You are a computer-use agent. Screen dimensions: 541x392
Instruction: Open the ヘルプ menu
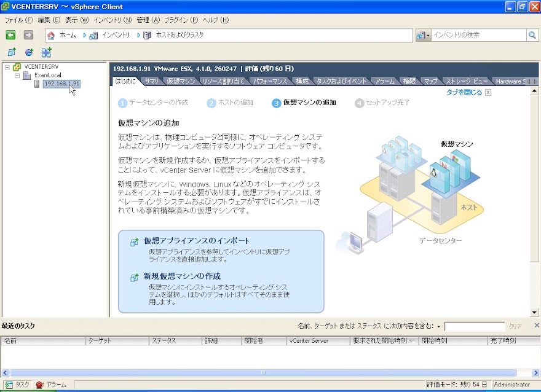(215, 20)
